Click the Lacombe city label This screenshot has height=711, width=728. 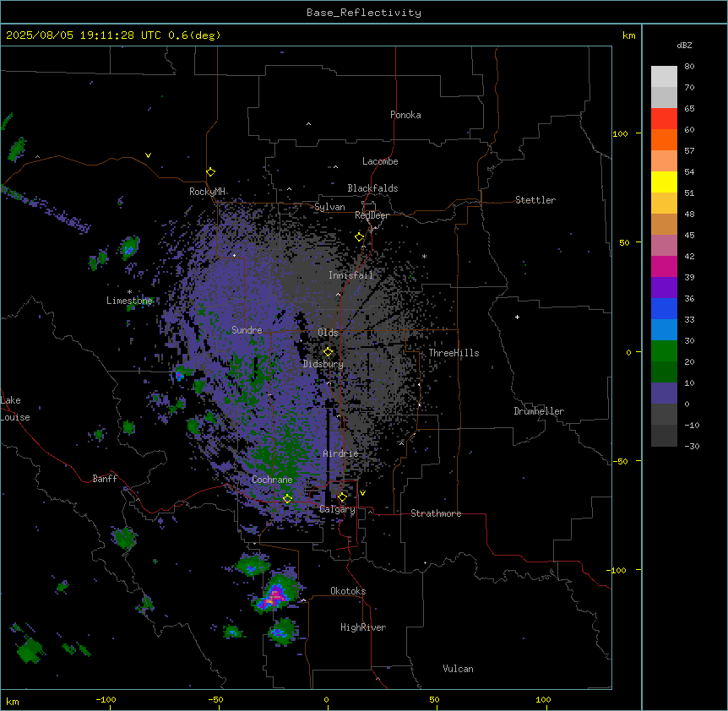point(380,161)
